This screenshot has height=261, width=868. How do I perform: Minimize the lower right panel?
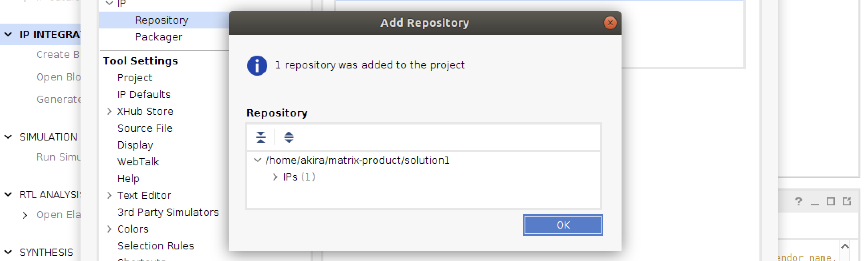(814, 202)
